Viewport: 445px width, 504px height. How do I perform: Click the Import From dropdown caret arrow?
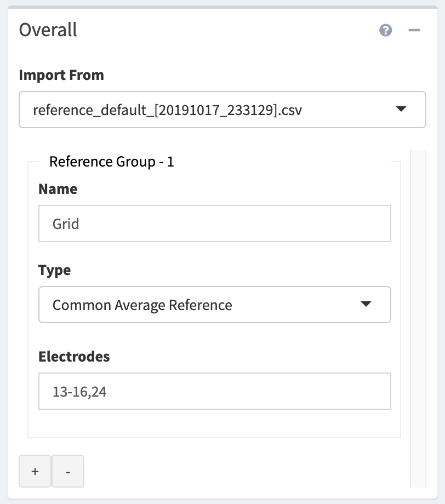coord(401,110)
